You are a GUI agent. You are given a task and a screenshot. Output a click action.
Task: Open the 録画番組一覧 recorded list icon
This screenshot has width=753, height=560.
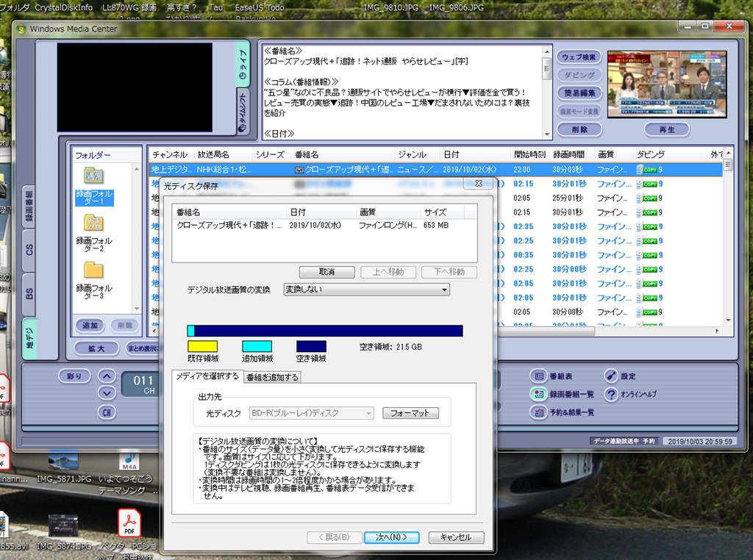(538, 394)
